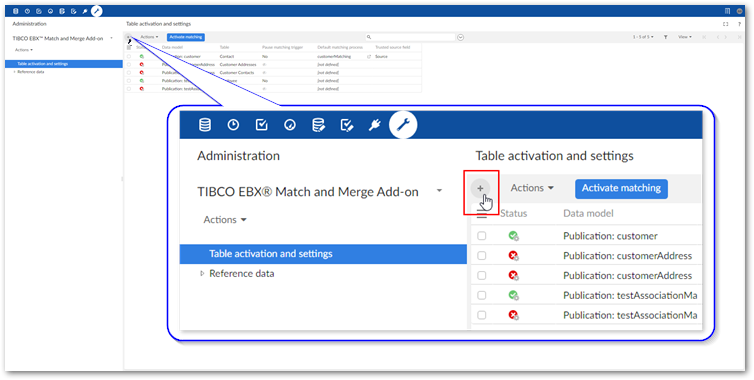This screenshot has height=380, width=754.
Task: Select the plug add-ons icon in enlarged callout
Action: coord(375,125)
